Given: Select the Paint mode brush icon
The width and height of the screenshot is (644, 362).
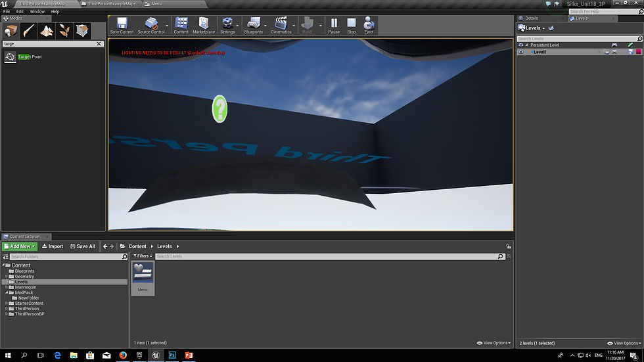Looking at the screenshot, I should 28,31.
